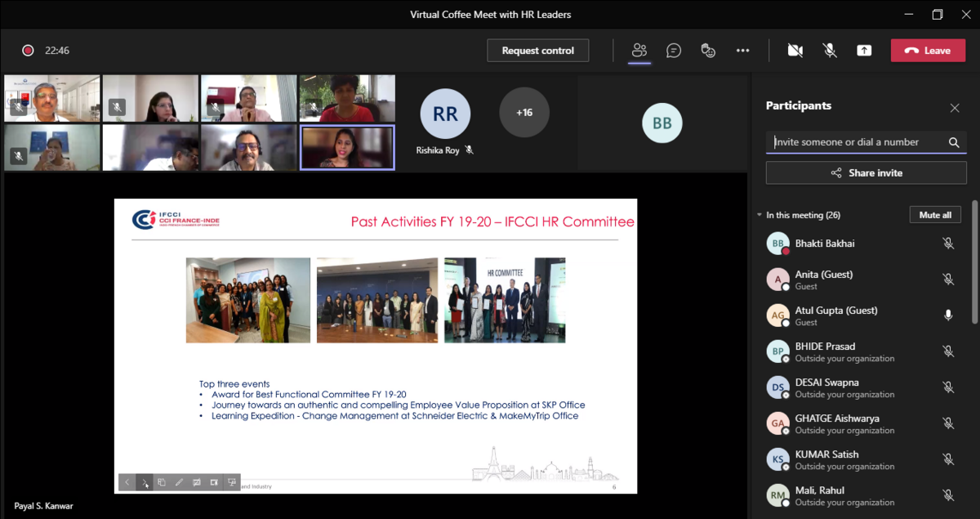
Task: Open the see-all-slides grid icon
Action: pos(162,482)
